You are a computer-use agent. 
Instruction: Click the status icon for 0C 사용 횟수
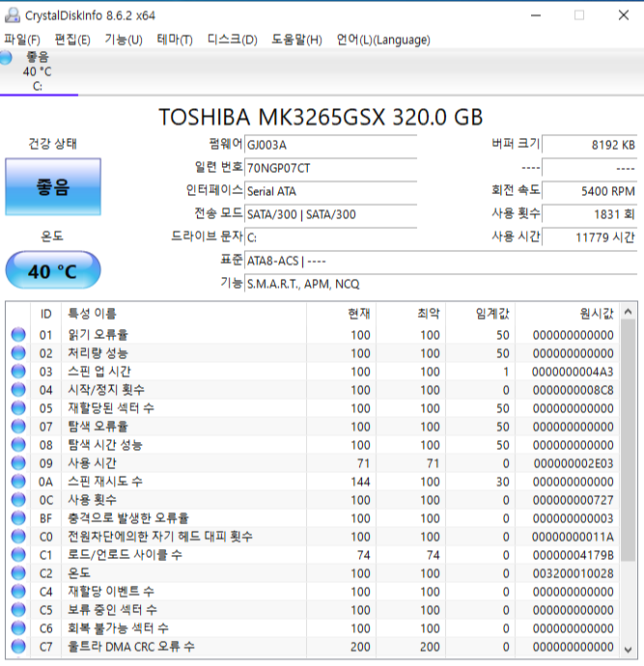click(x=18, y=500)
